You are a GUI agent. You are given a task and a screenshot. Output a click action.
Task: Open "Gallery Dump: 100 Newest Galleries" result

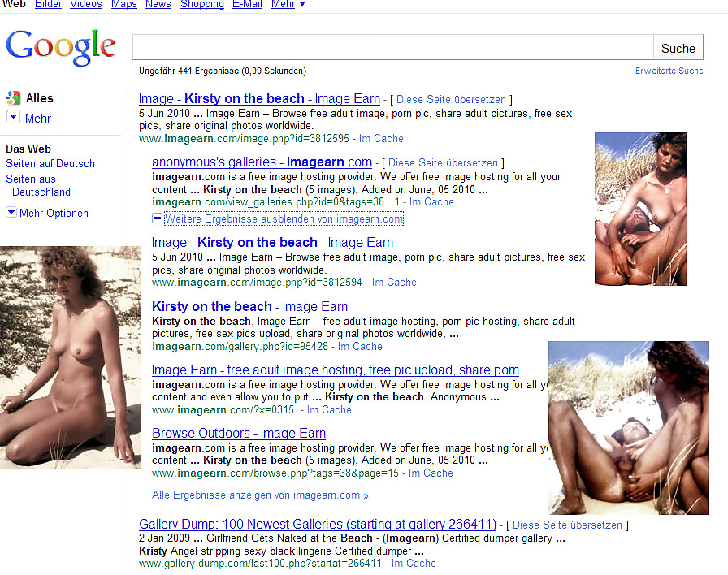[x=318, y=524]
